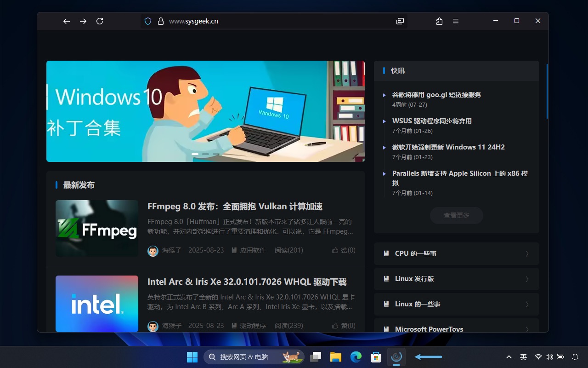This screenshot has width=588, height=368.
Task: Open Parallels Apple Silicon x86 模拟 news
Action: pos(460,178)
